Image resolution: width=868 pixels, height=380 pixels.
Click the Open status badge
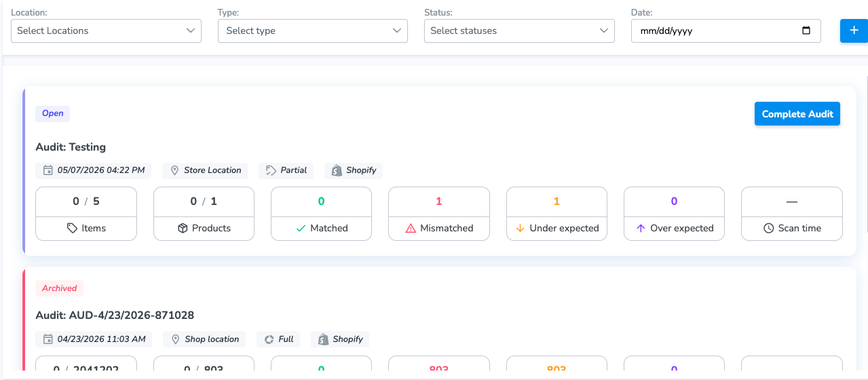tap(53, 113)
